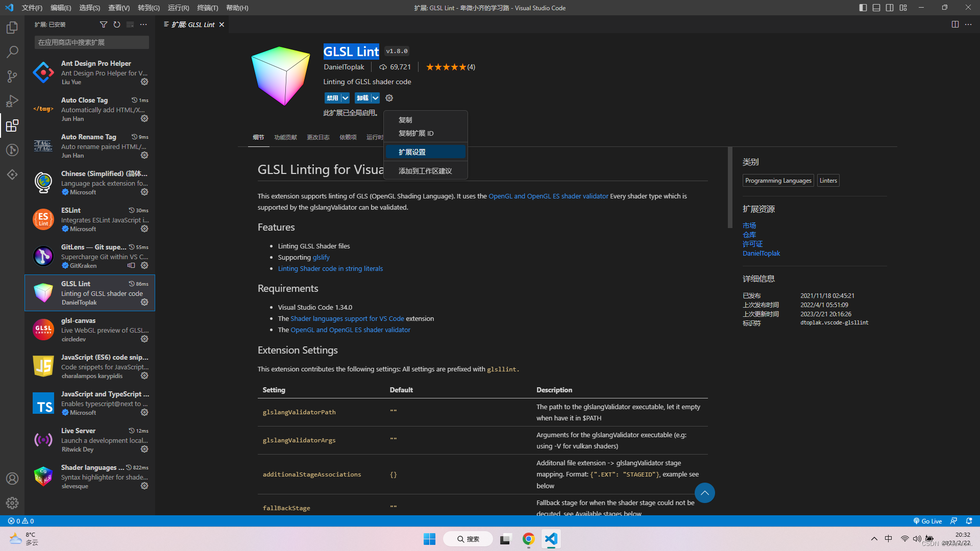Click the 禁用 button
The height and width of the screenshot is (551, 980).
click(333, 98)
